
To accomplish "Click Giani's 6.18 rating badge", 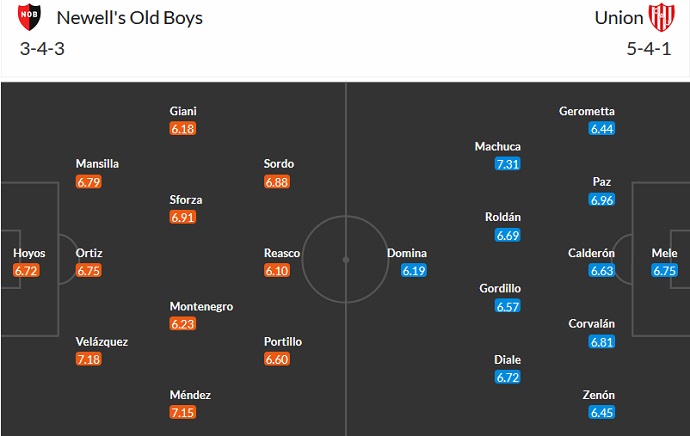I will 183,129.
